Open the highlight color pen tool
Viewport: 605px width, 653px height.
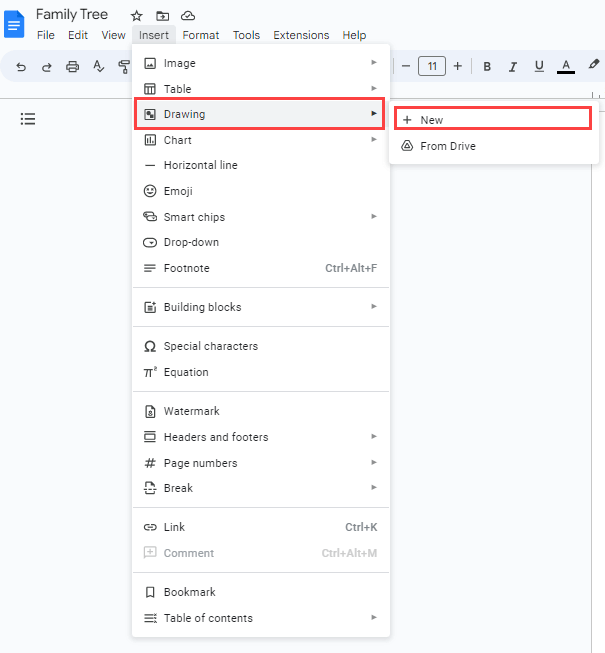pyautogui.click(x=594, y=65)
